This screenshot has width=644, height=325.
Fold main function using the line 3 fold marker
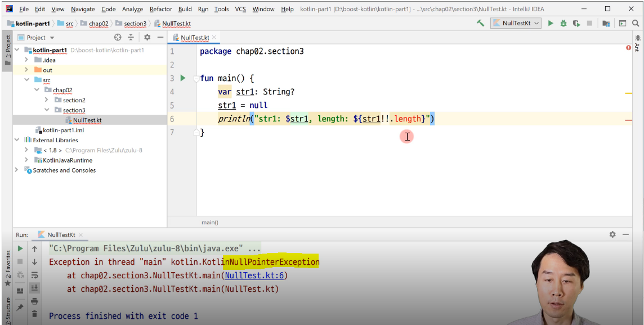tap(196, 78)
